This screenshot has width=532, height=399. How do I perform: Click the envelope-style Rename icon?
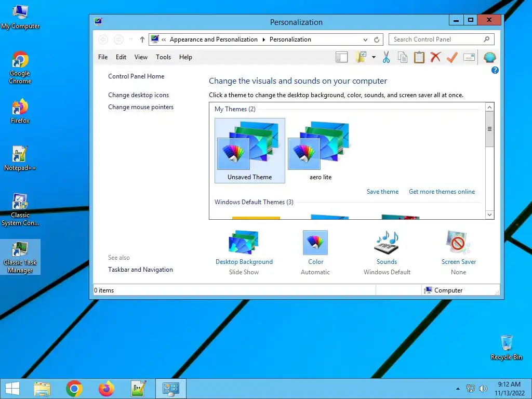point(469,57)
